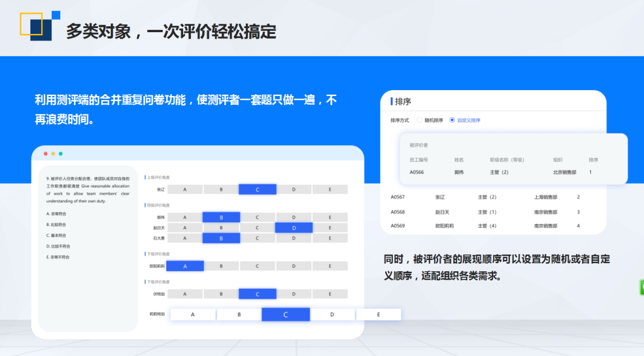644x356 pixels.
Task: Select rating B for 石大勇
Action: tap(221, 238)
